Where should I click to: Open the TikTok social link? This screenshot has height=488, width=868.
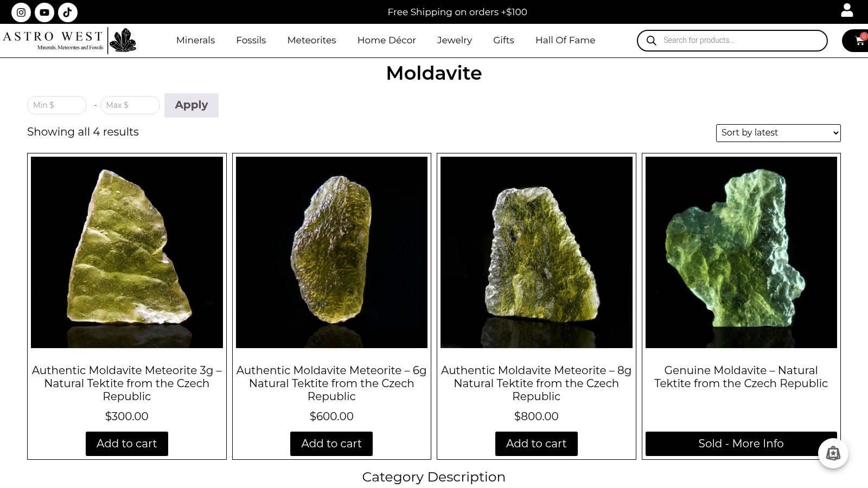(x=68, y=12)
